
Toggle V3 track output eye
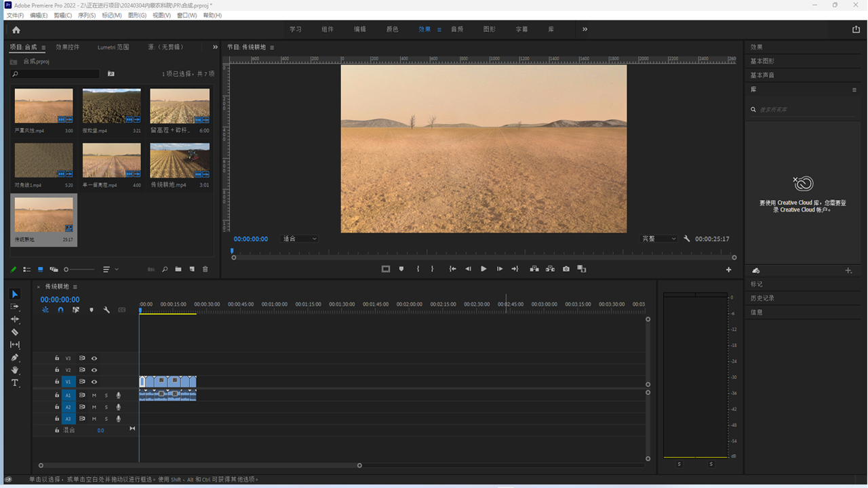(94, 358)
